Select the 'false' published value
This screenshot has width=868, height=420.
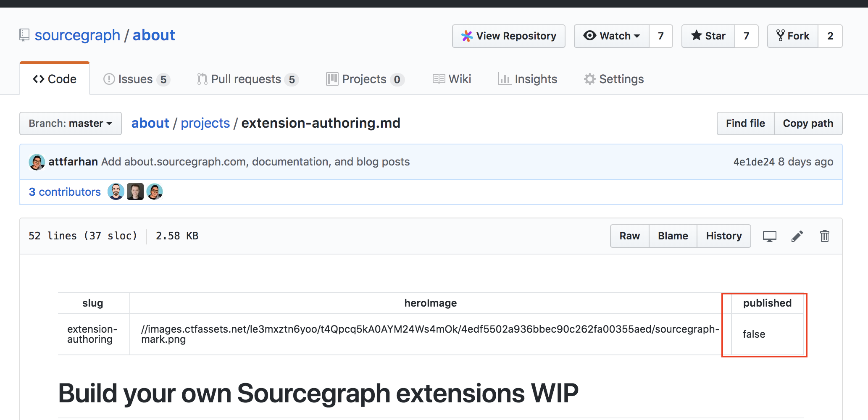click(x=754, y=334)
